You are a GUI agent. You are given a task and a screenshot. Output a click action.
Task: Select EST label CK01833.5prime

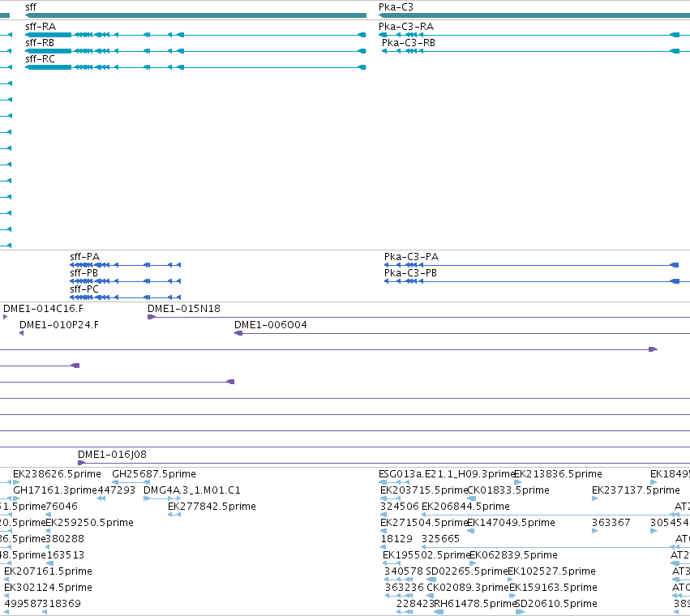[508, 490]
